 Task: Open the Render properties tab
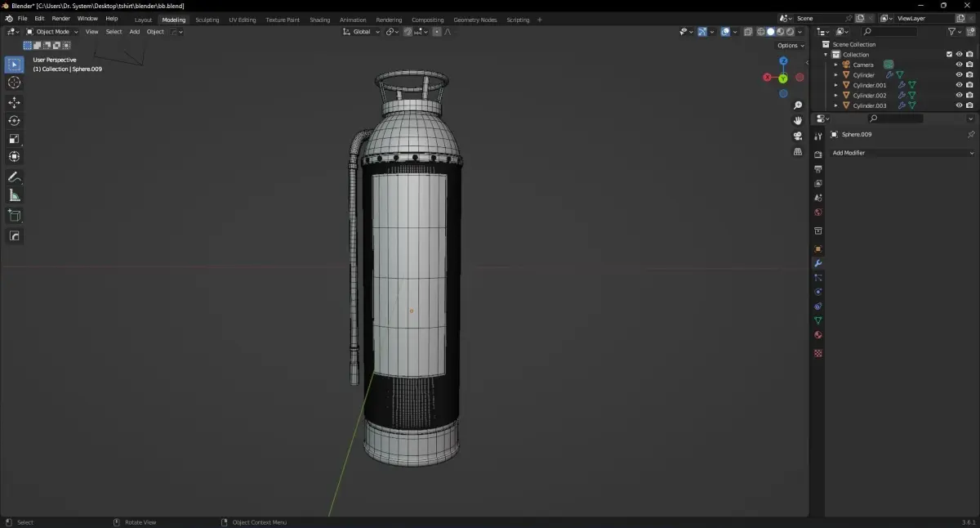click(817, 154)
